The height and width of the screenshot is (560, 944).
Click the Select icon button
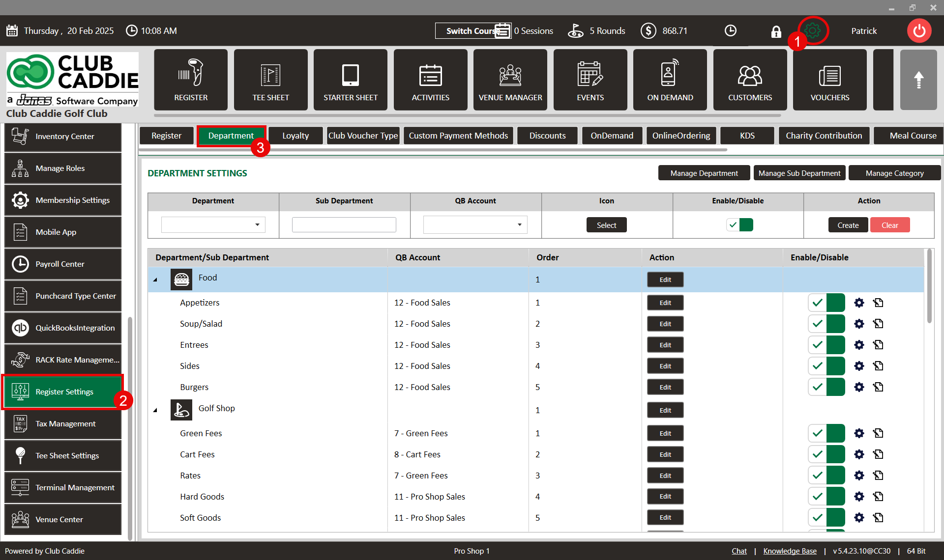click(x=606, y=225)
